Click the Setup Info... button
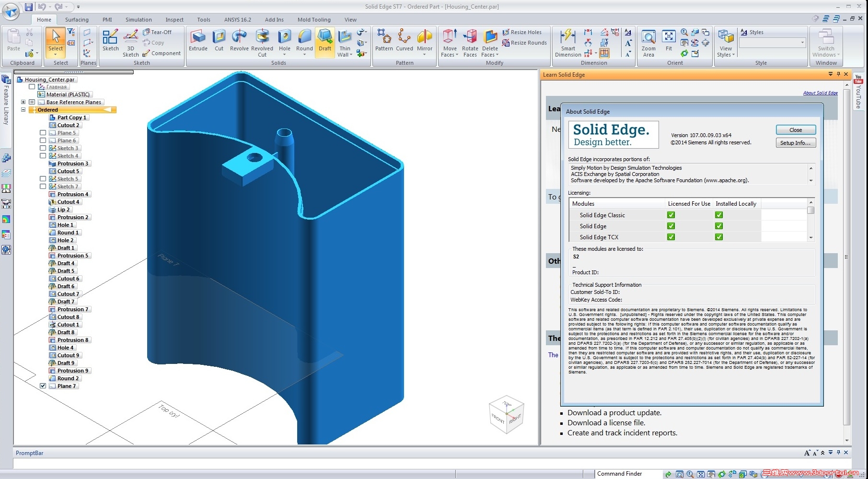 pos(796,143)
